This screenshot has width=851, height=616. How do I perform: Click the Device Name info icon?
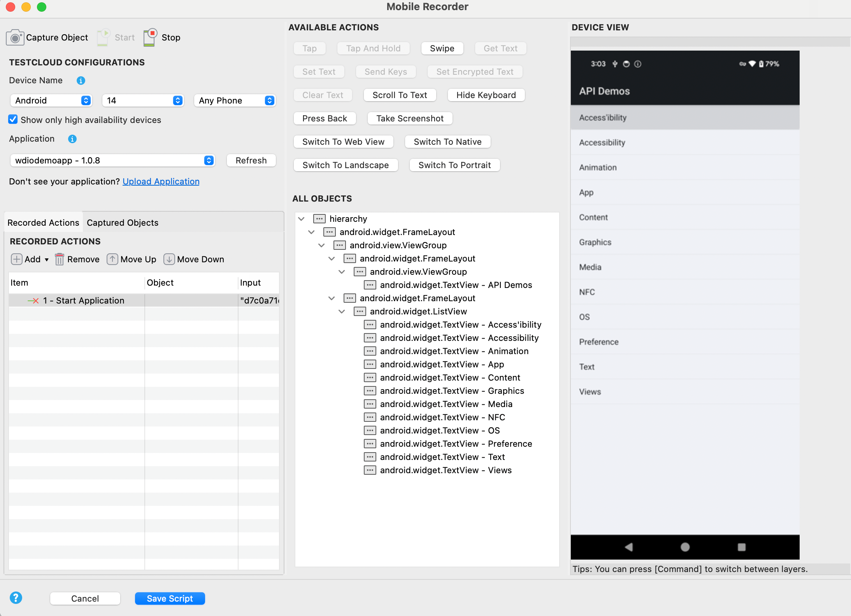pyautogui.click(x=81, y=81)
